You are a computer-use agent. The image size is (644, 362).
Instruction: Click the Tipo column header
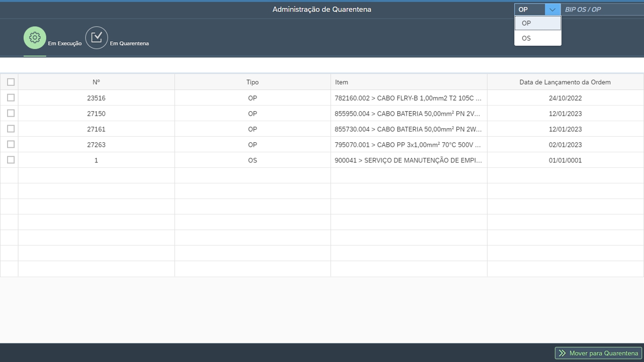(x=252, y=82)
